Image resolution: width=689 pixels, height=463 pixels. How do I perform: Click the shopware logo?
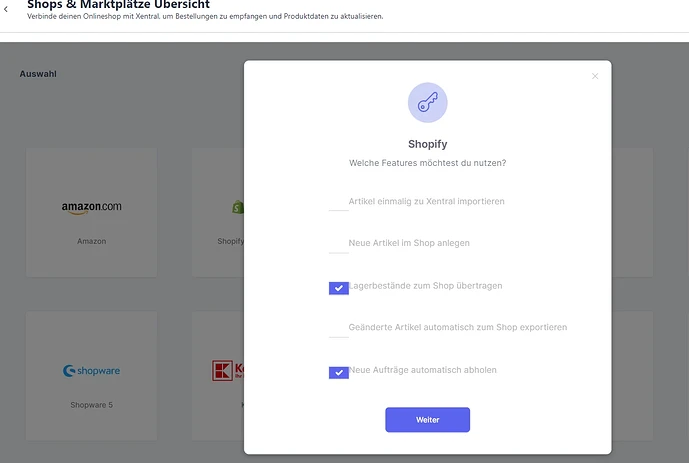coord(91,371)
